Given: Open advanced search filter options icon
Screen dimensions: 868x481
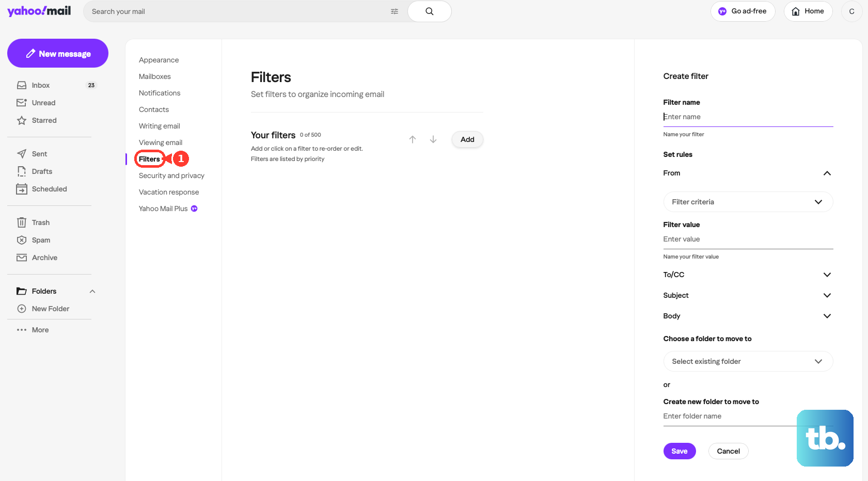Looking at the screenshot, I should [394, 11].
